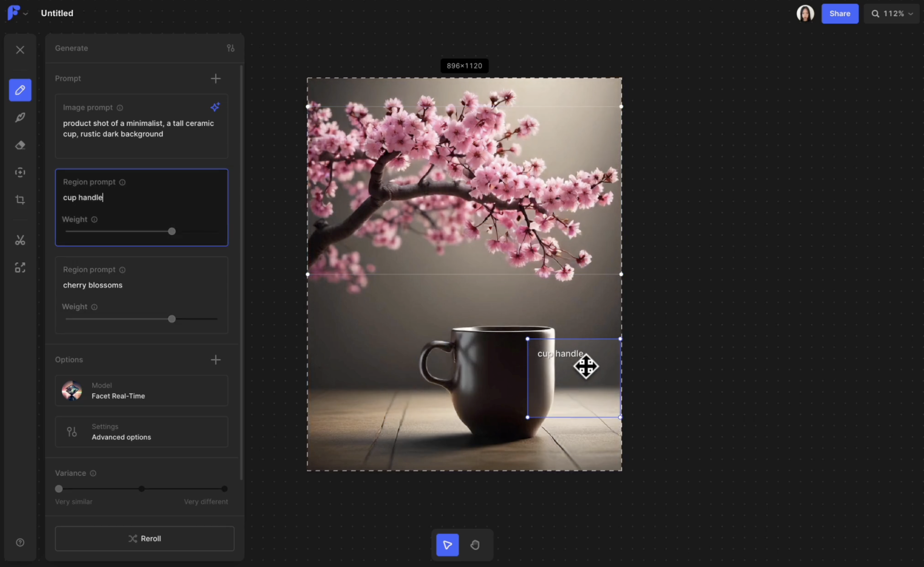Select the Eraser tool in sidebar
This screenshot has height=567, width=924.
click(20, 145)
